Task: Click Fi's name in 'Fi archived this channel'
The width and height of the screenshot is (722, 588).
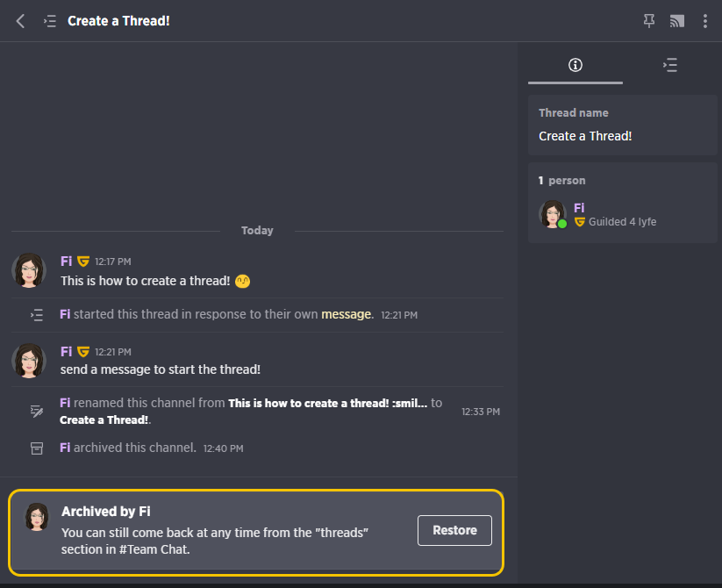Action: pyautogui.click(x=65, y=448)
